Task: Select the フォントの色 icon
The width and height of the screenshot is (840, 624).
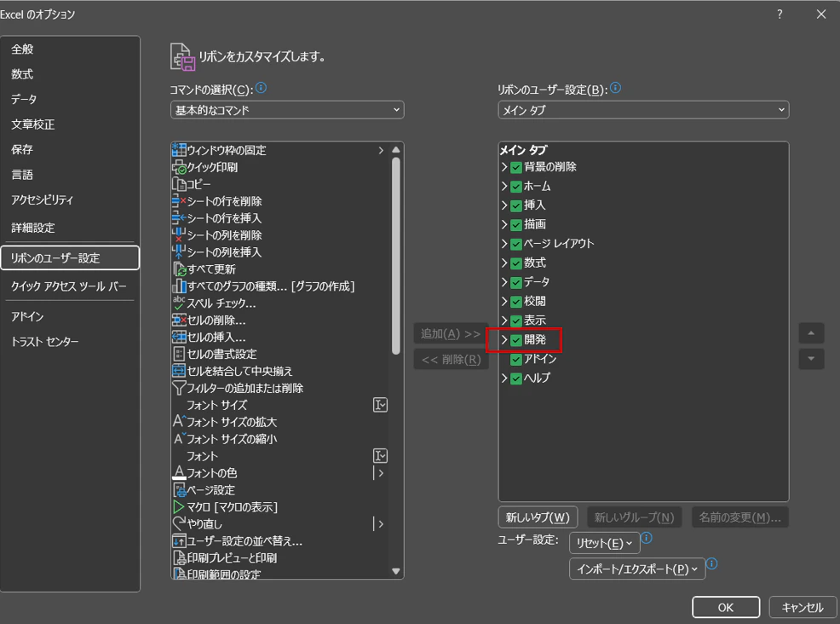Action: (179, 473)
